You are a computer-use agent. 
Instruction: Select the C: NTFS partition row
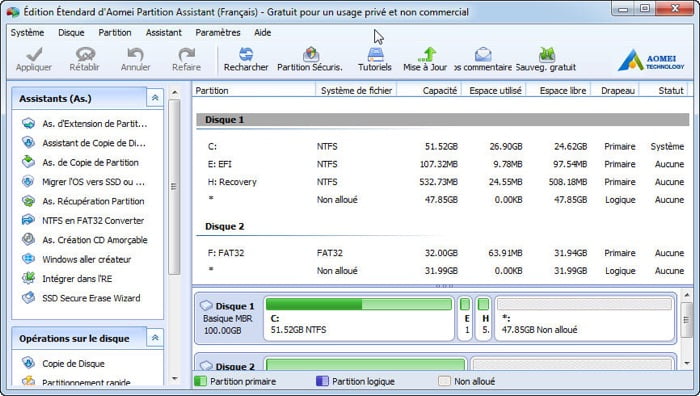[x=443, y=146]
